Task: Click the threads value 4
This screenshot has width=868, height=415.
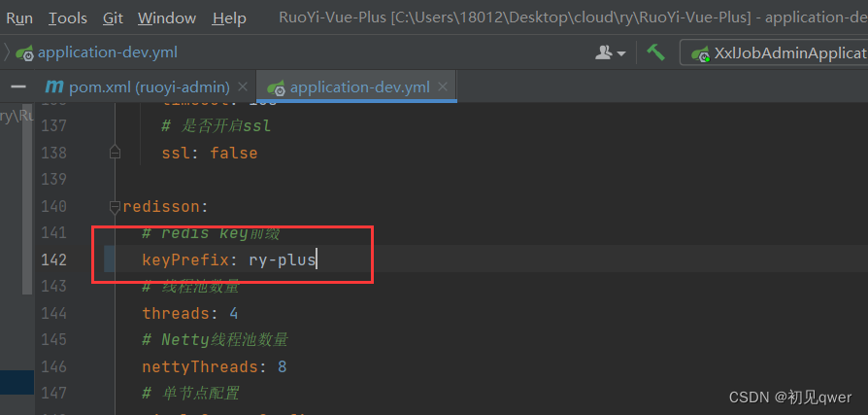Action: pyautogui.click(x=234, y=314)
